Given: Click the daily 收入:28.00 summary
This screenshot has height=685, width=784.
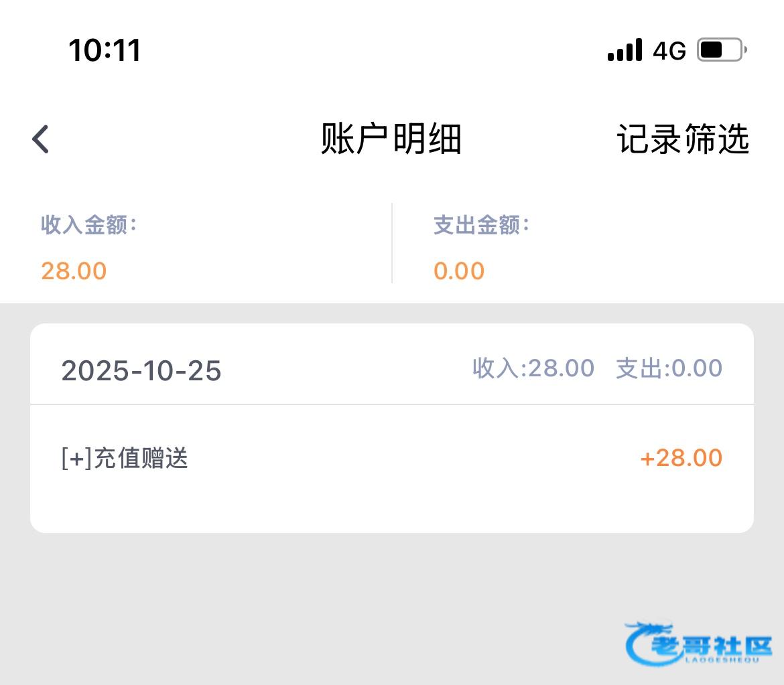Looking at the screenshot, I should coord(533,368).
